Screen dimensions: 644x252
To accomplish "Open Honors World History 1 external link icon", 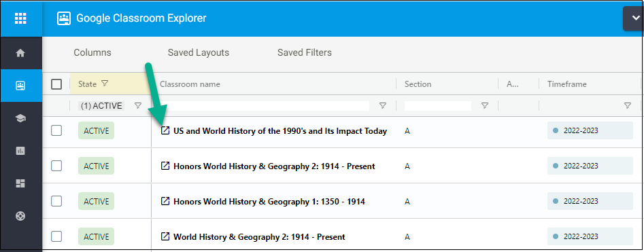I will click(x=165, y=202).
